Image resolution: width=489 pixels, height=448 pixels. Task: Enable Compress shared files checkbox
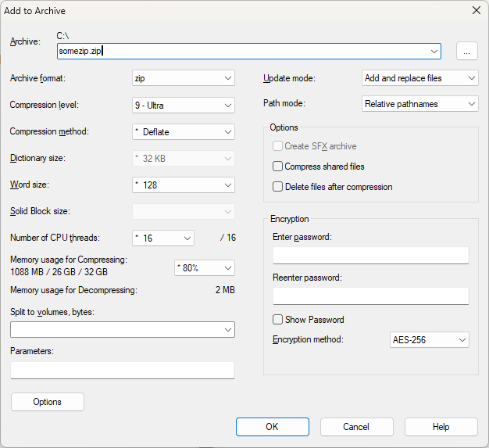point(277,167)
